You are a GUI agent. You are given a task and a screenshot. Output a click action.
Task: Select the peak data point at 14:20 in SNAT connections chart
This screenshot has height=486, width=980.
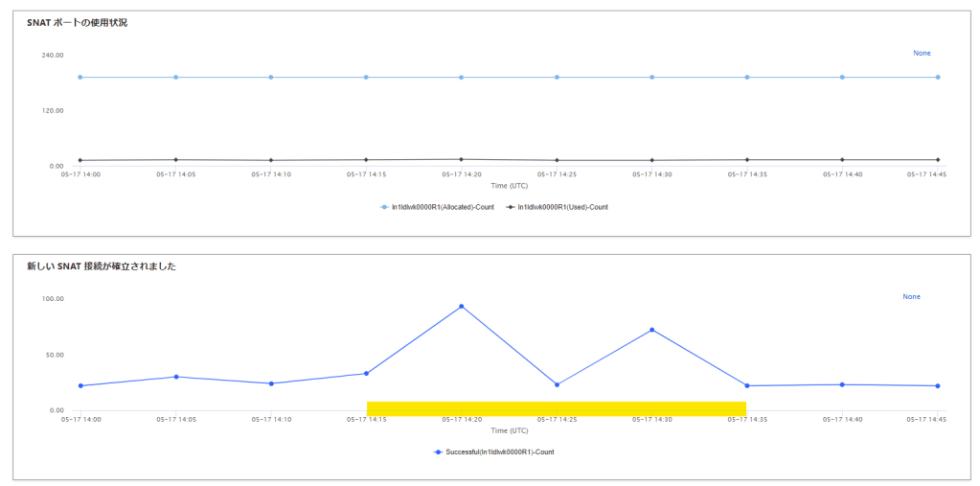click(461, 307)
